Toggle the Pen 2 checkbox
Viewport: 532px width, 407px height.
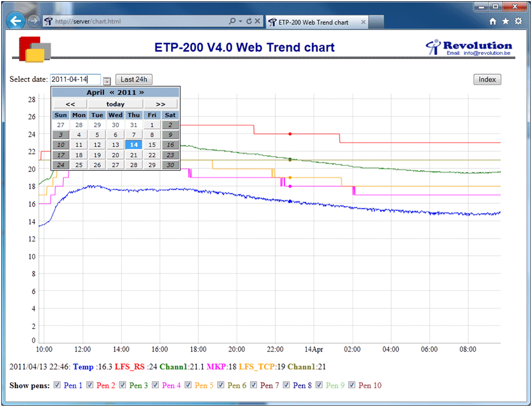(x=89, y=385)
